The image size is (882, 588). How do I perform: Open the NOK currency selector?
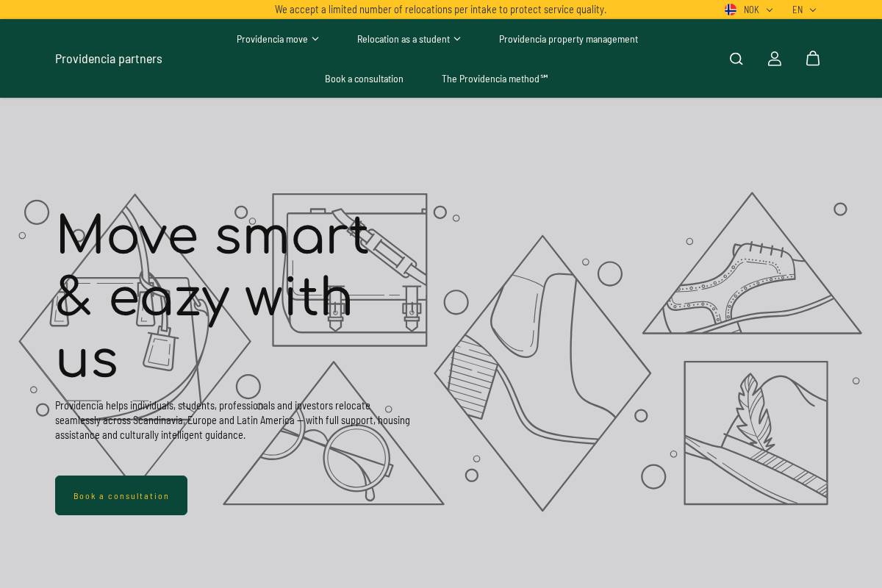point(751,10)
